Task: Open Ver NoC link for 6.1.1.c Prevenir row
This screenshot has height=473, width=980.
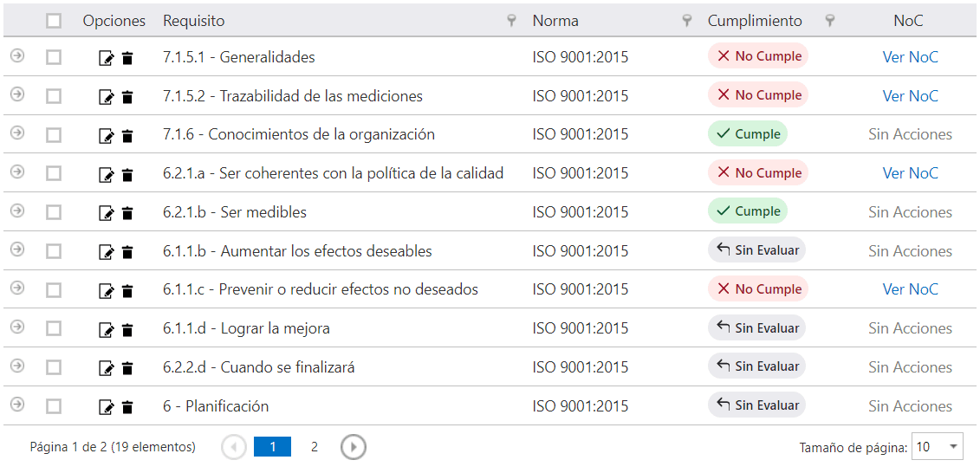Action: (910, 290)
